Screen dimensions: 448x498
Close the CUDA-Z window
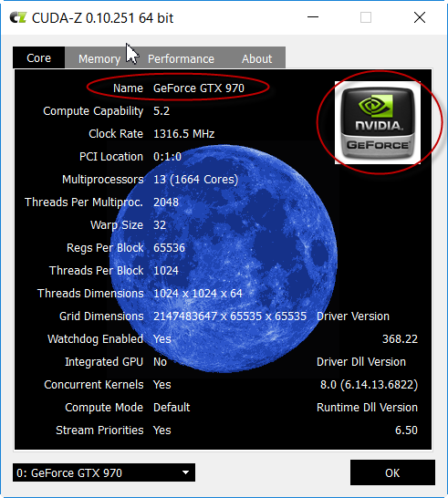pyautogui.click(x=420, y=17)
